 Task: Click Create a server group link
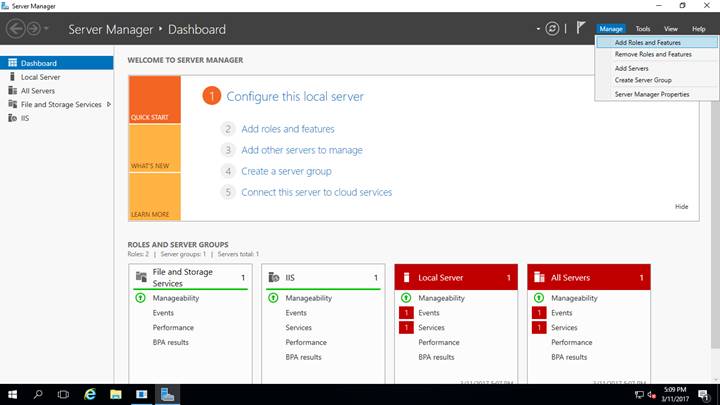click(x=286, y=171)
